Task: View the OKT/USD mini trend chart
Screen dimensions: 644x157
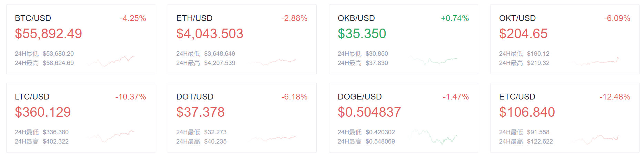Action: 595,61
